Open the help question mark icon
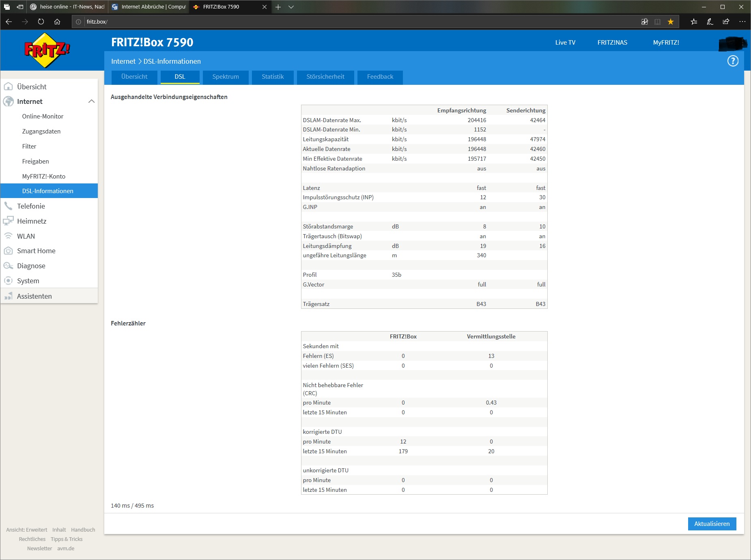Viewport: 751px width, 560px height. pos(733,61)
